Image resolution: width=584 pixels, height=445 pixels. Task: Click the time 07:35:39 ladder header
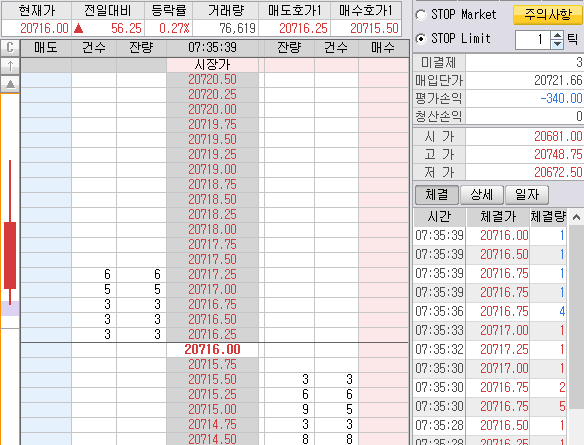(212, 48)
